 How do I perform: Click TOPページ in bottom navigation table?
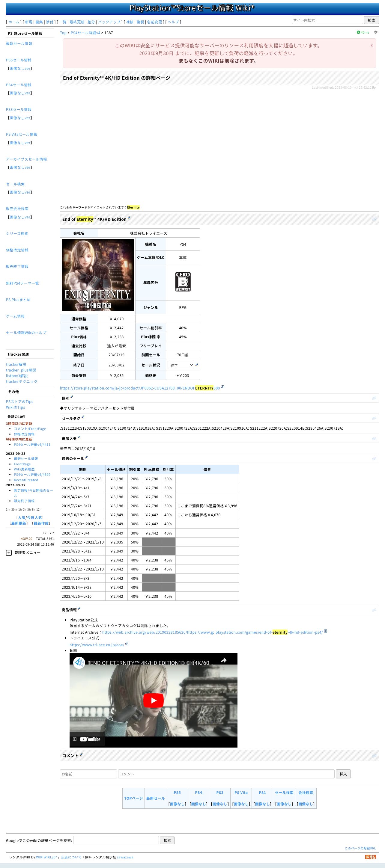pos(133,798)
